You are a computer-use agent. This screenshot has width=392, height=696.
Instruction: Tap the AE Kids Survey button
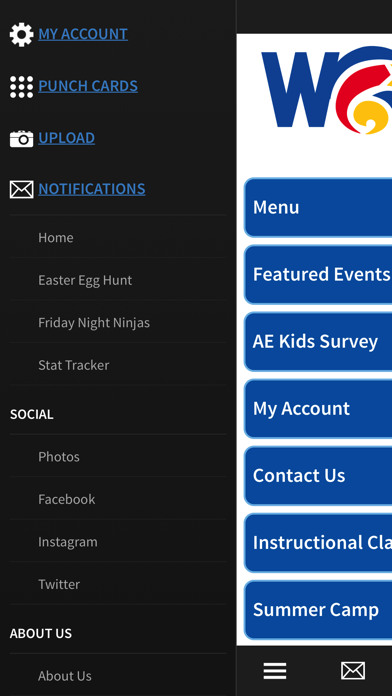pos(318,341)
